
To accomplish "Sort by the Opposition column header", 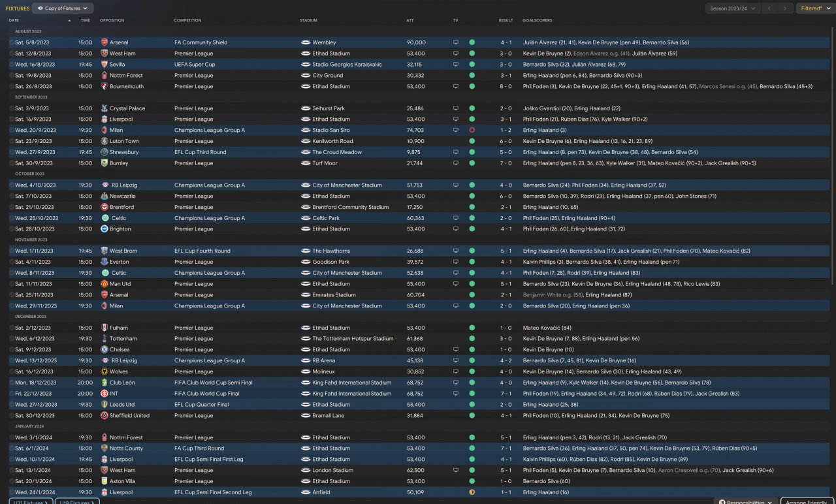I will click(112, 21).
